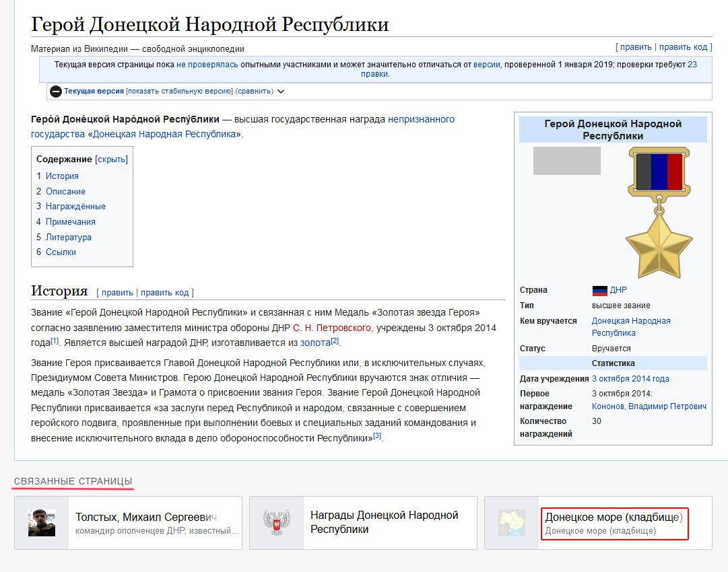Click the black circle icon beside 'Текущая версия'
The height and width of the screenshot is (572, 728).
click(56, 92)
